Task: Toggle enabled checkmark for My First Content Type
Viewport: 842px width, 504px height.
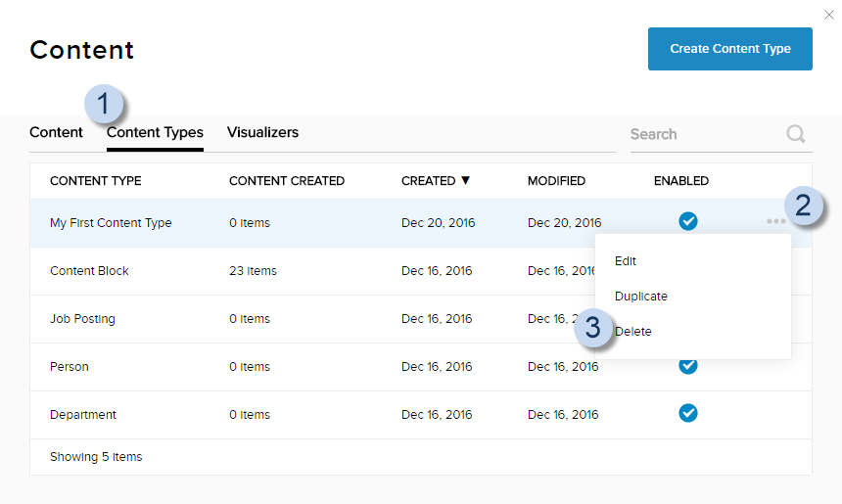Action: point(688,221)
